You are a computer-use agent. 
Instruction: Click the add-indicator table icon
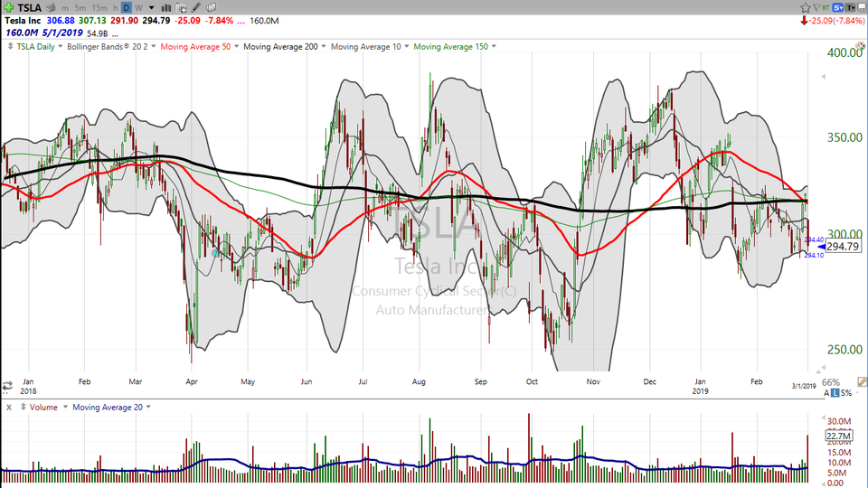181,8
